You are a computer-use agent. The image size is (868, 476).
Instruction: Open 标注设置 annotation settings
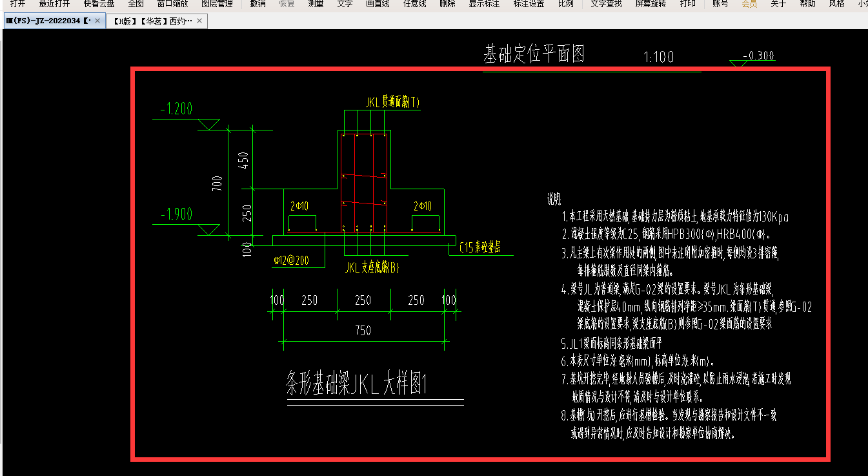coord(529,4)
